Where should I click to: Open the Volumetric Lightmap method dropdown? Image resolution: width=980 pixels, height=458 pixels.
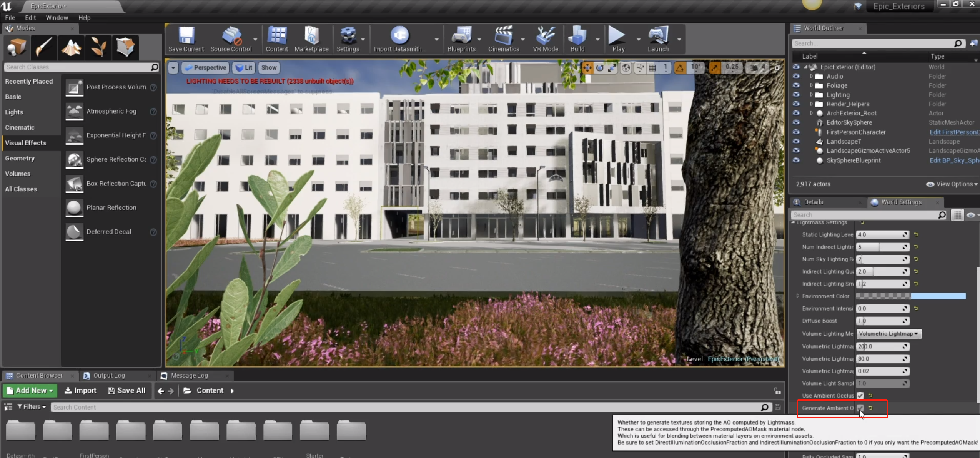coord(888,334)
